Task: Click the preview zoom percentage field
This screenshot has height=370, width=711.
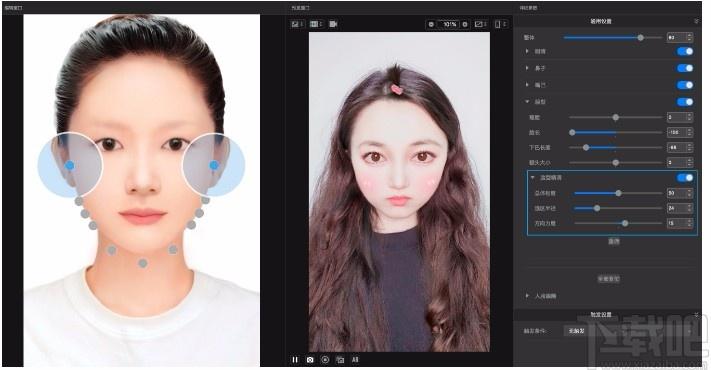Action: pos(448,24)
